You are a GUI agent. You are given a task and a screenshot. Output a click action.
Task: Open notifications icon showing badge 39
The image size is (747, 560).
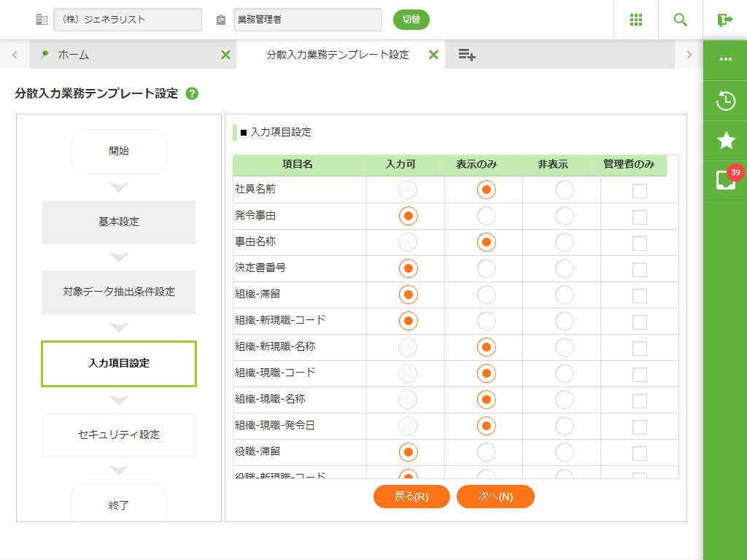click(x=725, y=179)
